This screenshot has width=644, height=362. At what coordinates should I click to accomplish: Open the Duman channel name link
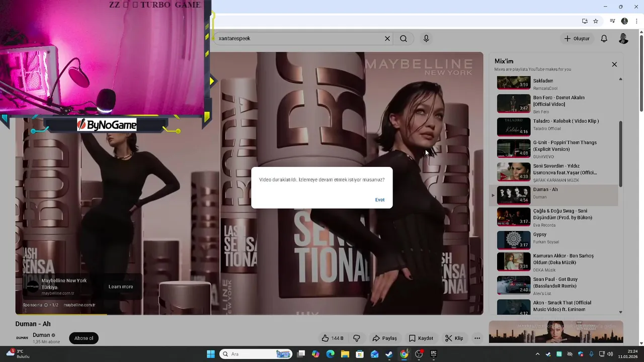click(x=41, y=335)
